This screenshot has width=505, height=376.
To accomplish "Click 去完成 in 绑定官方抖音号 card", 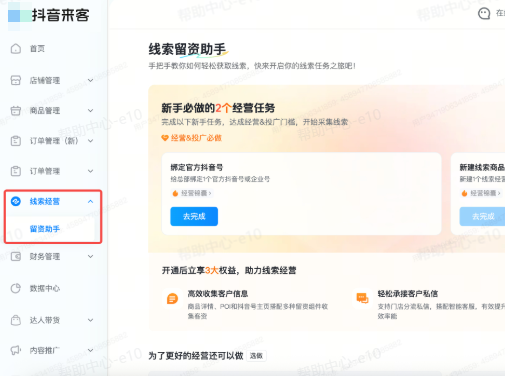I will pos(194,216).
